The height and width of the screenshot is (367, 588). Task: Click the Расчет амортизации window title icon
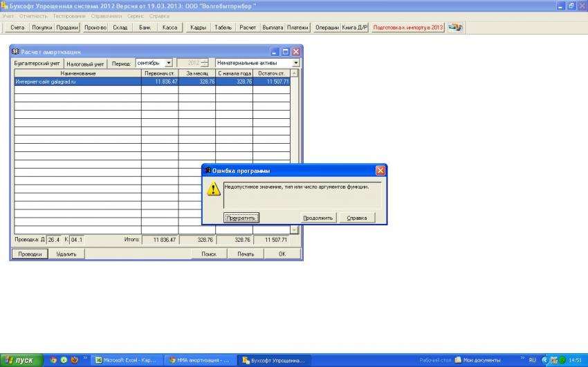pos(15,52)
